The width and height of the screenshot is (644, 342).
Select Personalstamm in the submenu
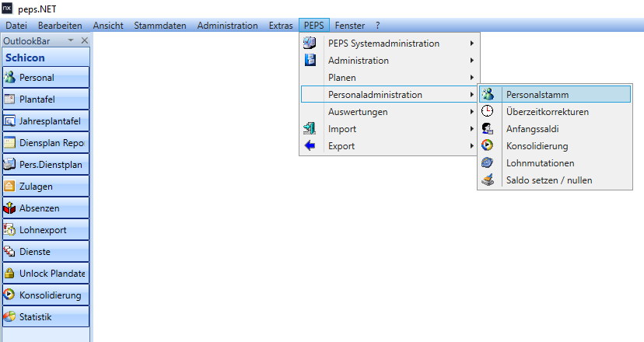(555, 94)
